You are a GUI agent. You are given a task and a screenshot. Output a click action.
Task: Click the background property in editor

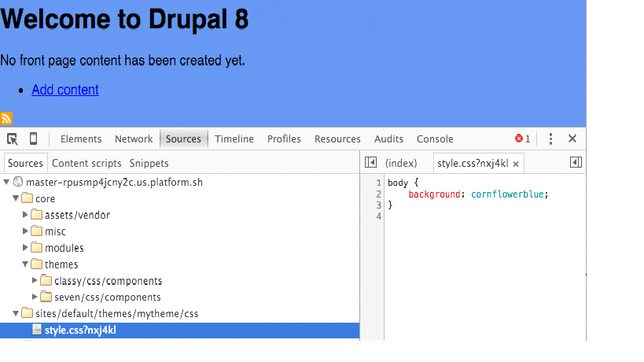click(x=434, y=194)
